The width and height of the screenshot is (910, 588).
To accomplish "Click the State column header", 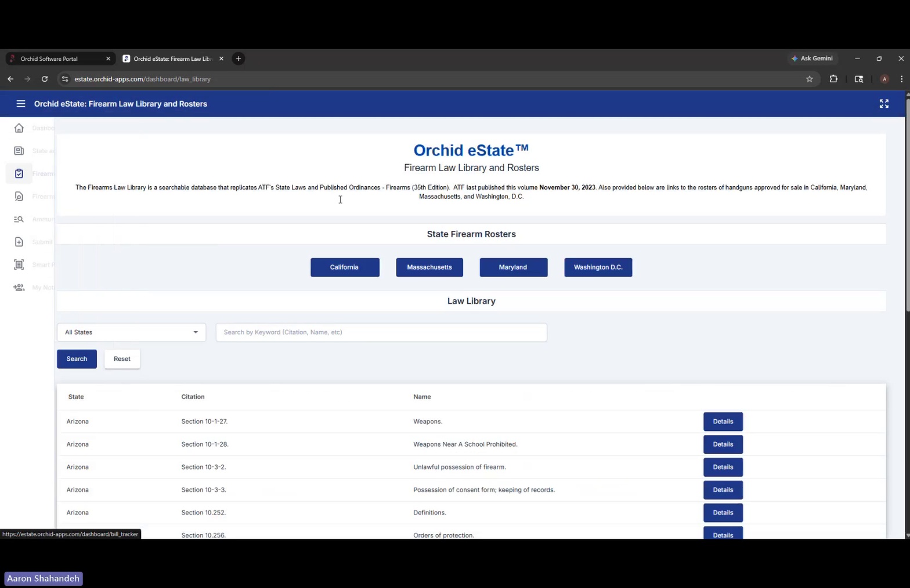I will (76, 397).
